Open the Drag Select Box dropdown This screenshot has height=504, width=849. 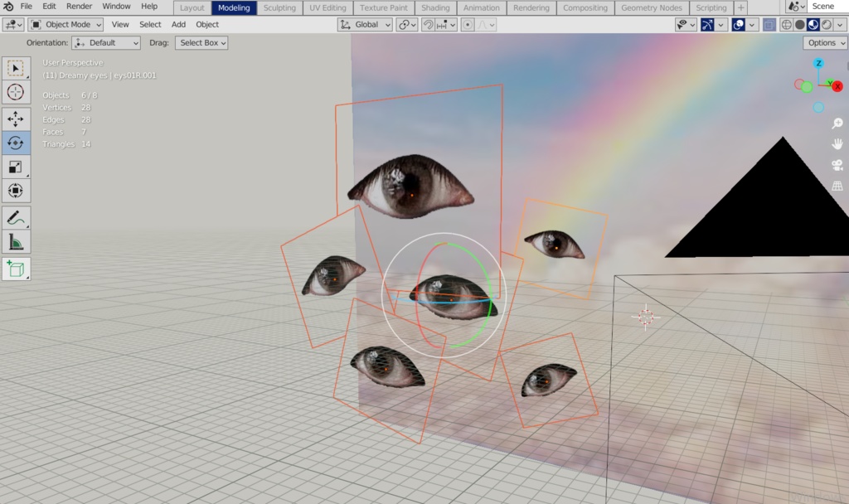[x=201, y=43]
